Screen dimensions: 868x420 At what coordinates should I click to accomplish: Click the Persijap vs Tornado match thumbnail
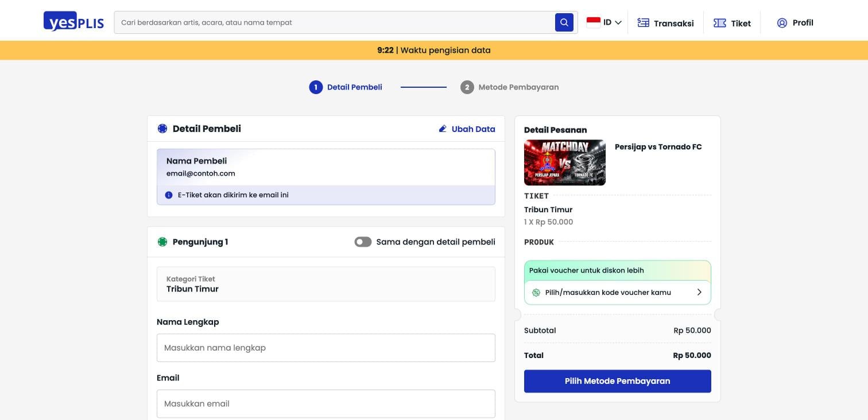565,162
